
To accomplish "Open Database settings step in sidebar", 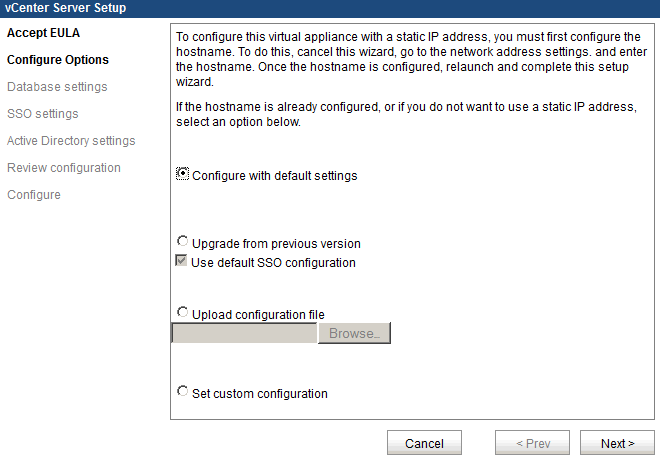I will (57, 87).
